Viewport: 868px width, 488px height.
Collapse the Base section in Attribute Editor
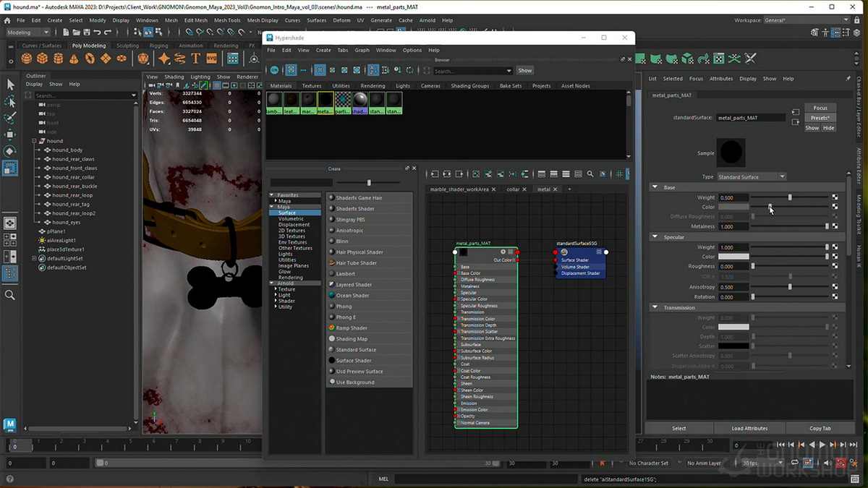[x=655, y=187]
